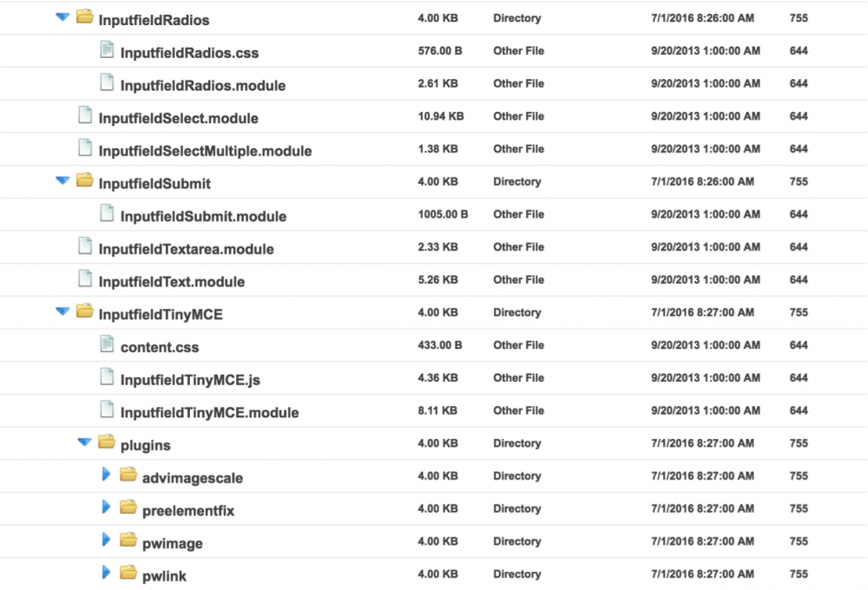Expand the preelementfix folder
Image resolution: width=868 pixels, height=590 pixels.
pos(106,508)
